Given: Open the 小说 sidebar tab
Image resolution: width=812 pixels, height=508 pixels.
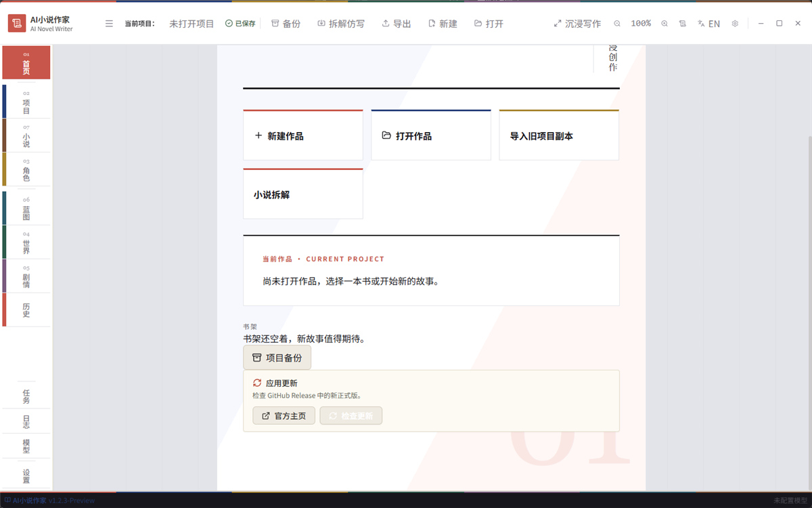Looking at the screenshot, I should tap(26, 135).
